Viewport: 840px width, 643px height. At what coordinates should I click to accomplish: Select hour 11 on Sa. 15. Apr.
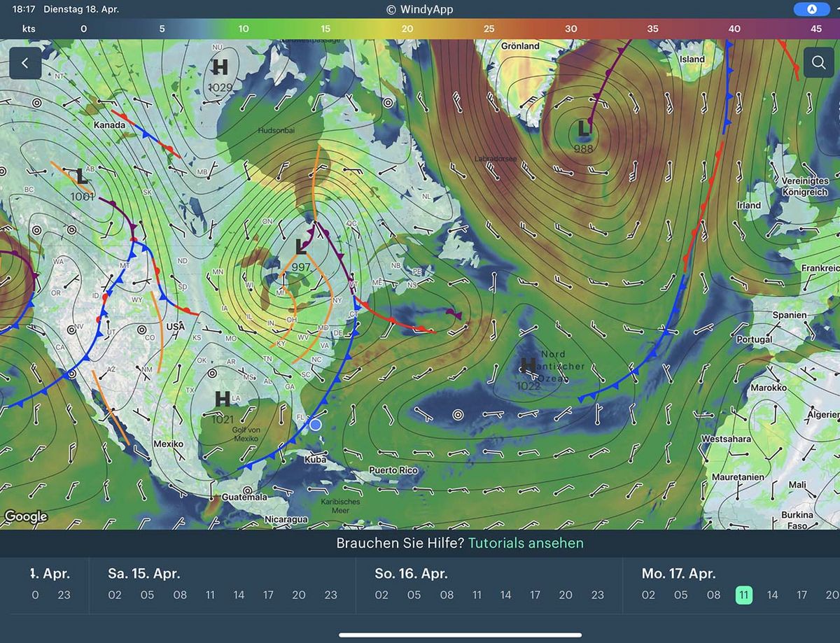(x=210, y=595)
